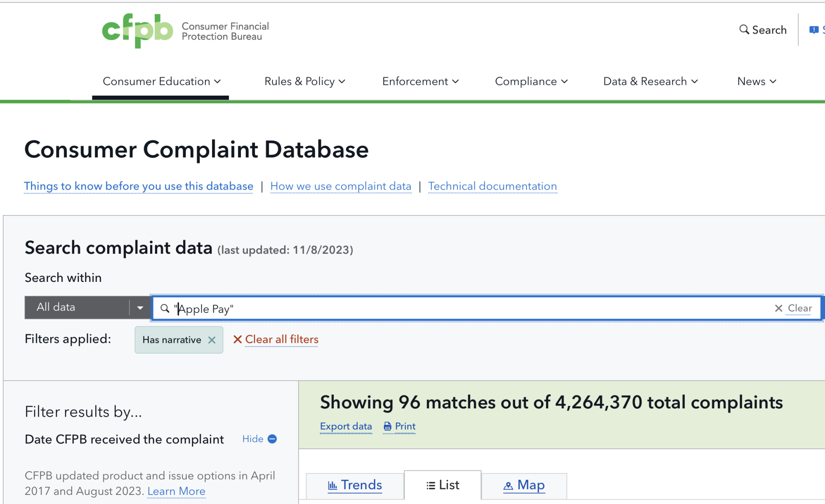Image resolution: width=825 pixels, height=504 pixels.
Task: Open the Technical documentation link
Action: pyautogui.click(x=492, y=186)
